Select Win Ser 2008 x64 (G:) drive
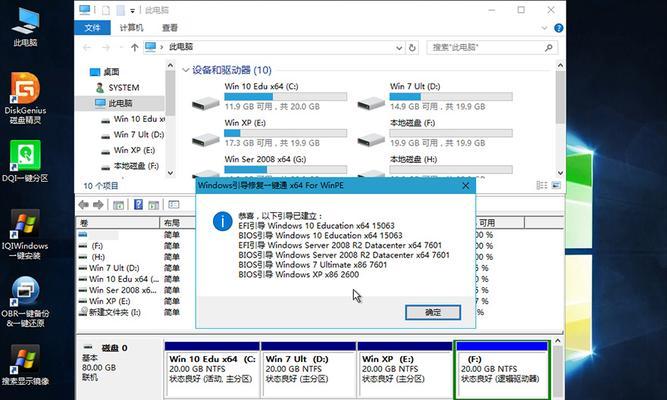667x400 pixels. tap(265, 159)
